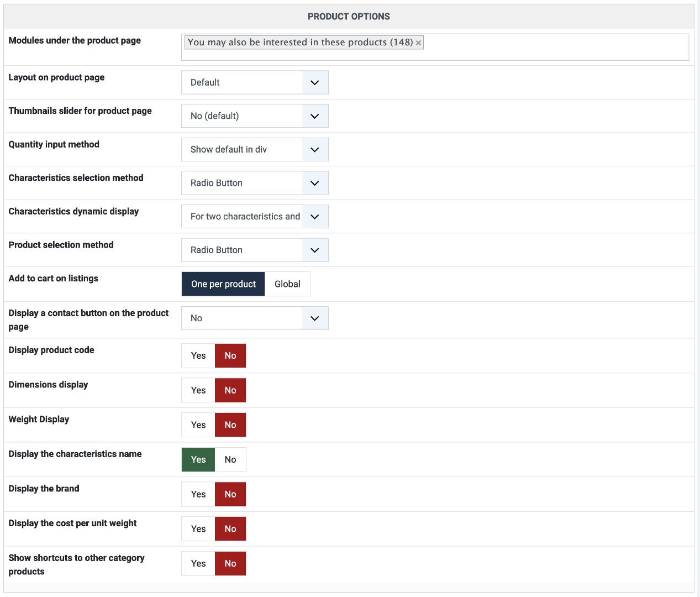This screenshot has height=597, width=700.
Task: Enable Display product code with Yes
Action: [x=198, y=356]
